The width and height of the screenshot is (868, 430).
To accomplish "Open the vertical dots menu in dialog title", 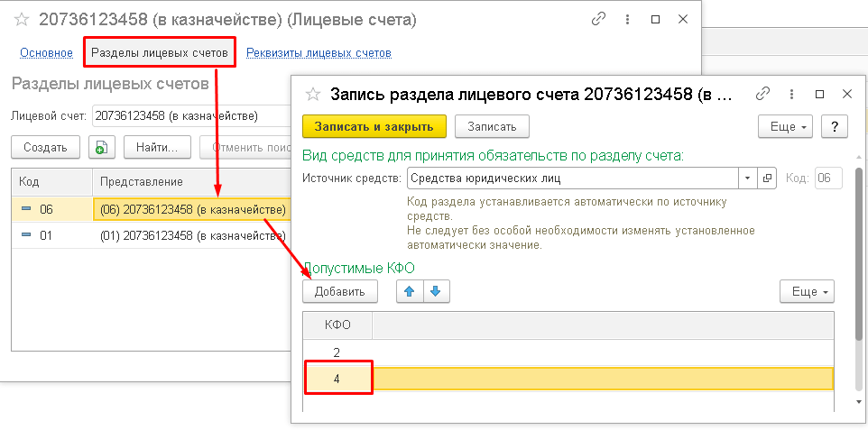I will [791, 95].
